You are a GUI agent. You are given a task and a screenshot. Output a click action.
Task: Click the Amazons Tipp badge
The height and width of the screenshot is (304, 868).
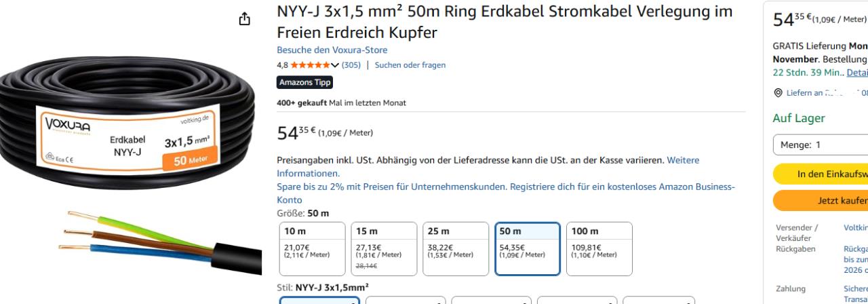pyautogui.click(x=304, y=82)
